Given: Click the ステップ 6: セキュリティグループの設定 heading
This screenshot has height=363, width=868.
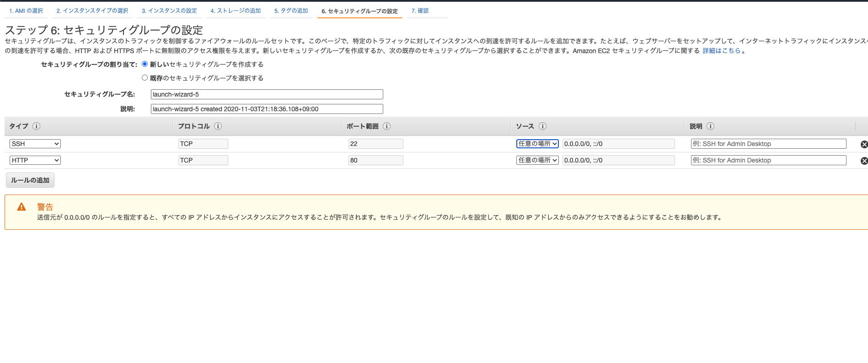Looking at the screenshot, I should click(104, 30).
